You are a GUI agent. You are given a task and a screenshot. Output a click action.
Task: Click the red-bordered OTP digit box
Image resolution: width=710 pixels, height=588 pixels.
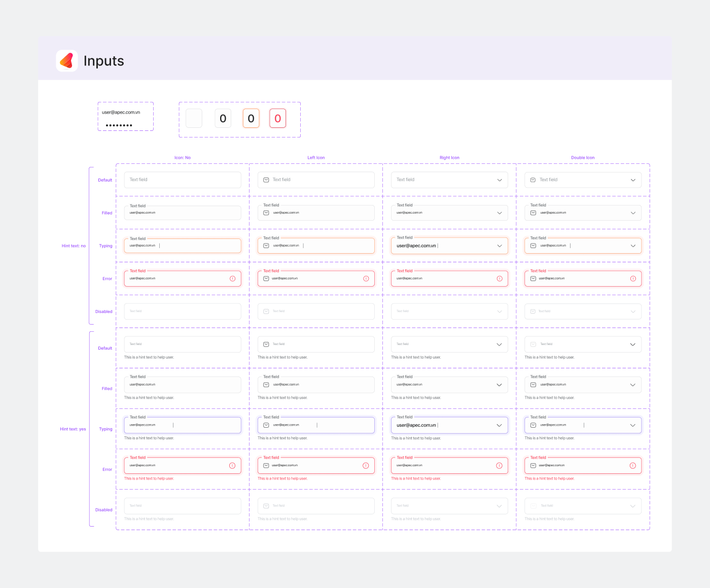pos(277,119)
